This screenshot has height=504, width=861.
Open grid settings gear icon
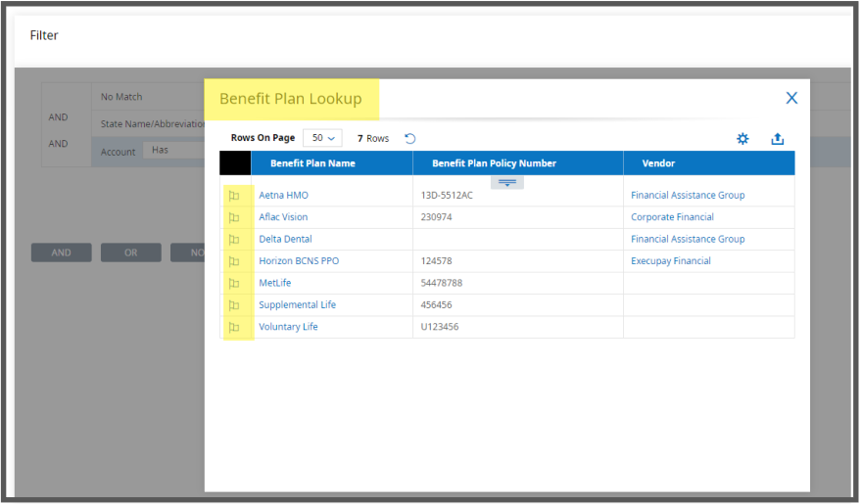click(x=742, y=139)
